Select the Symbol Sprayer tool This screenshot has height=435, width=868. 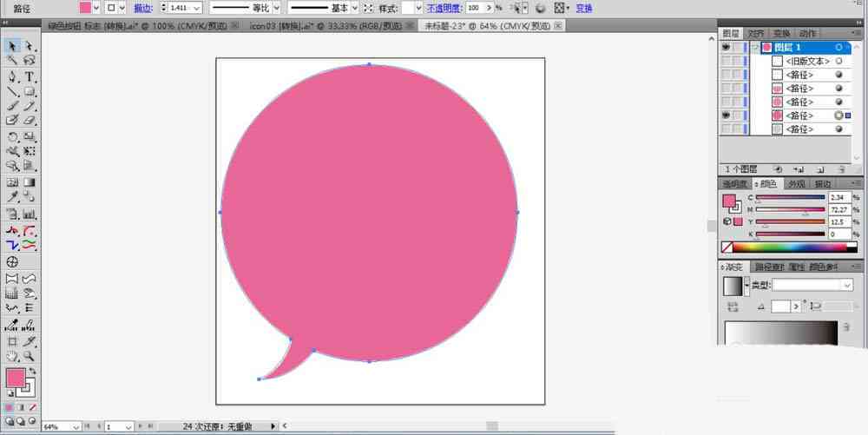click(13, 214)
